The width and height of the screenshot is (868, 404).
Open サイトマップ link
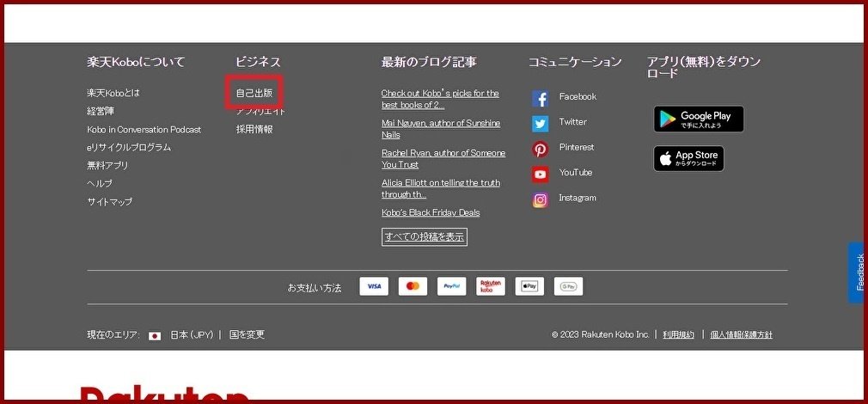click(x=110, y=202)
